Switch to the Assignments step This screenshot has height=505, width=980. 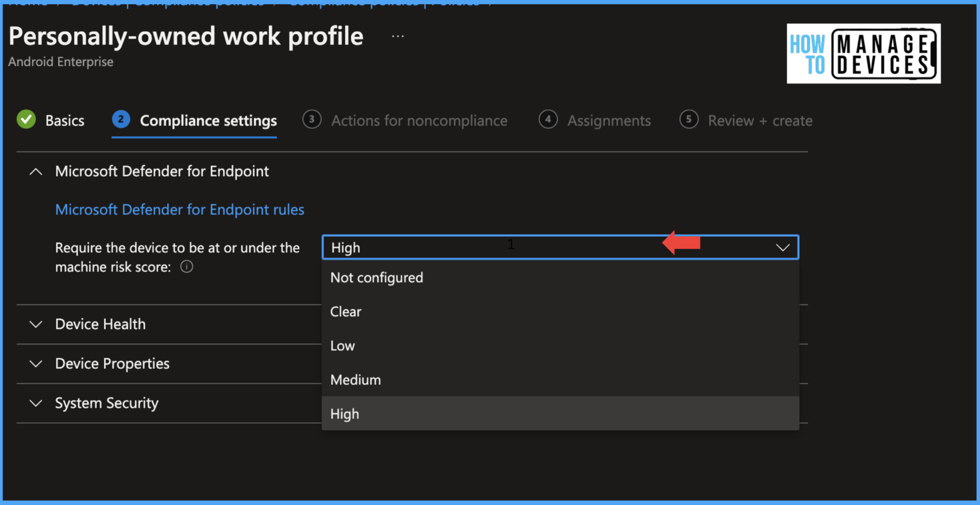click(595, 120)
